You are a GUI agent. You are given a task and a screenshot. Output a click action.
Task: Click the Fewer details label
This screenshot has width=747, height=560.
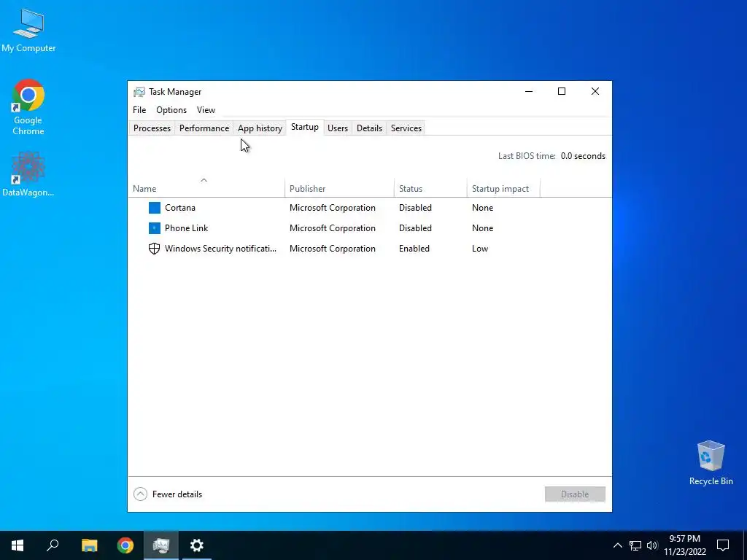[x=177, y=494]
